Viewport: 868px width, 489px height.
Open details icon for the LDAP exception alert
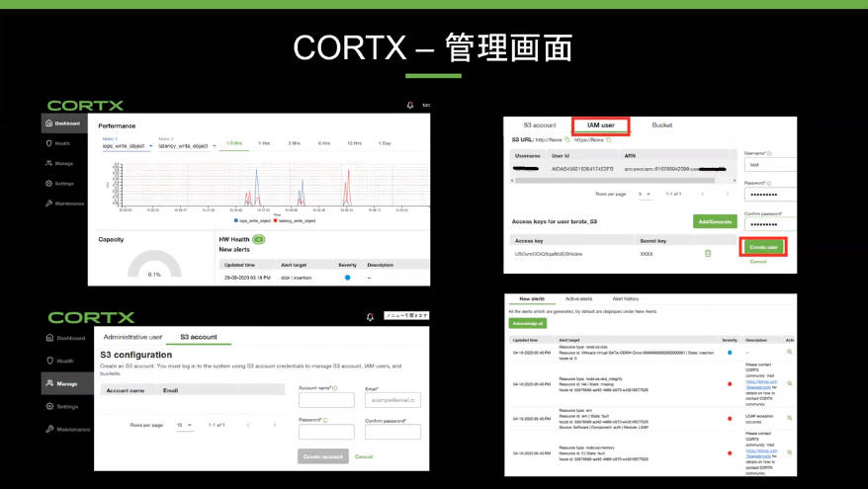789,418
